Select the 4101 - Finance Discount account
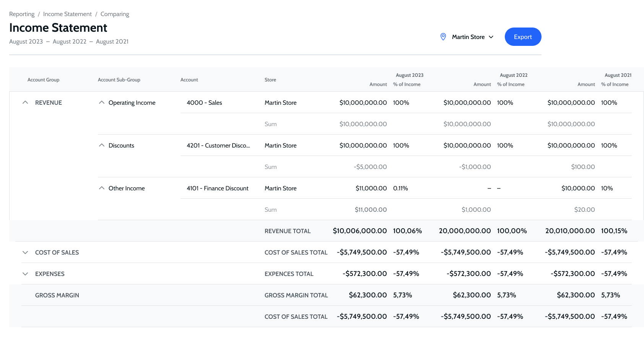This screenshot has width=644, height=344. point(217,188)
